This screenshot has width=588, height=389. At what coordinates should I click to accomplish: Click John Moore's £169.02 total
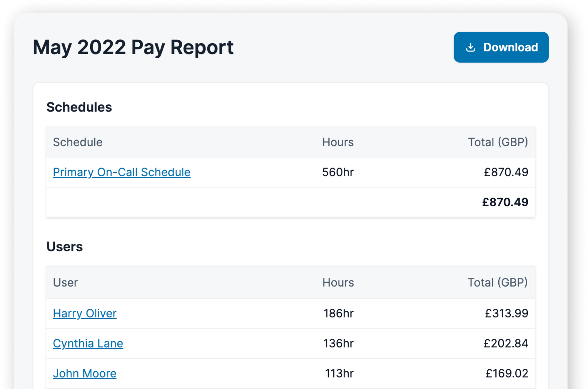507,373
